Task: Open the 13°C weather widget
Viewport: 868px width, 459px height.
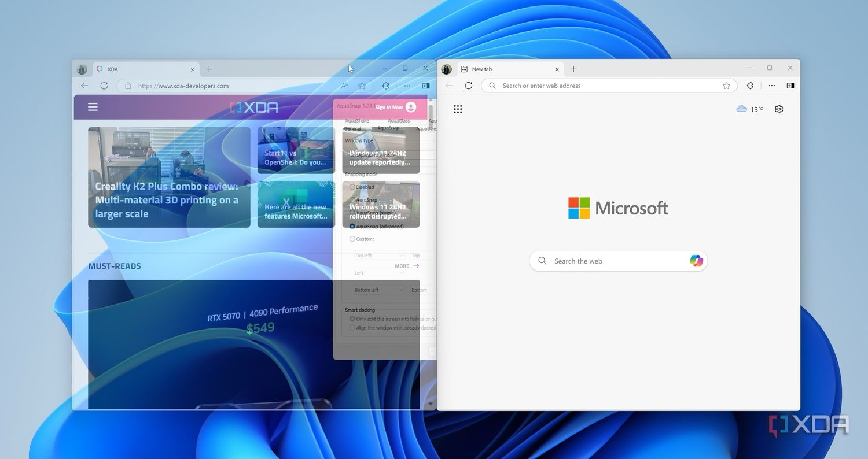Action: (750, 109)
